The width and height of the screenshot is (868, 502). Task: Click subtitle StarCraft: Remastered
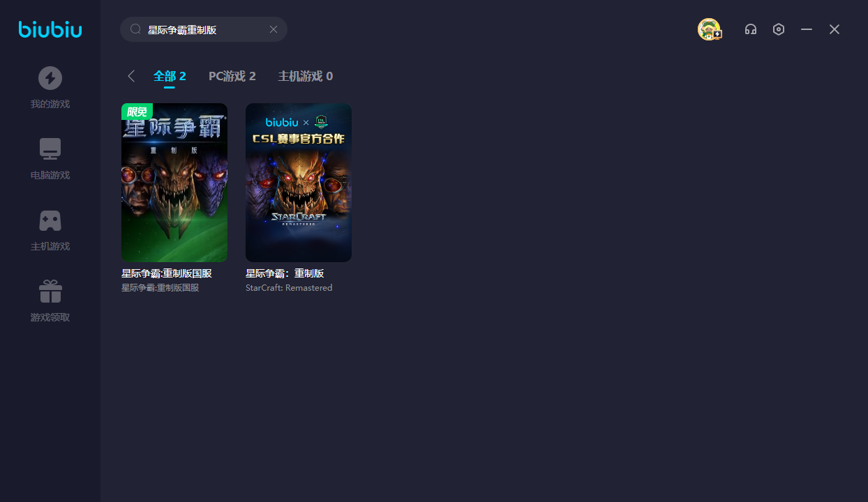289,287
